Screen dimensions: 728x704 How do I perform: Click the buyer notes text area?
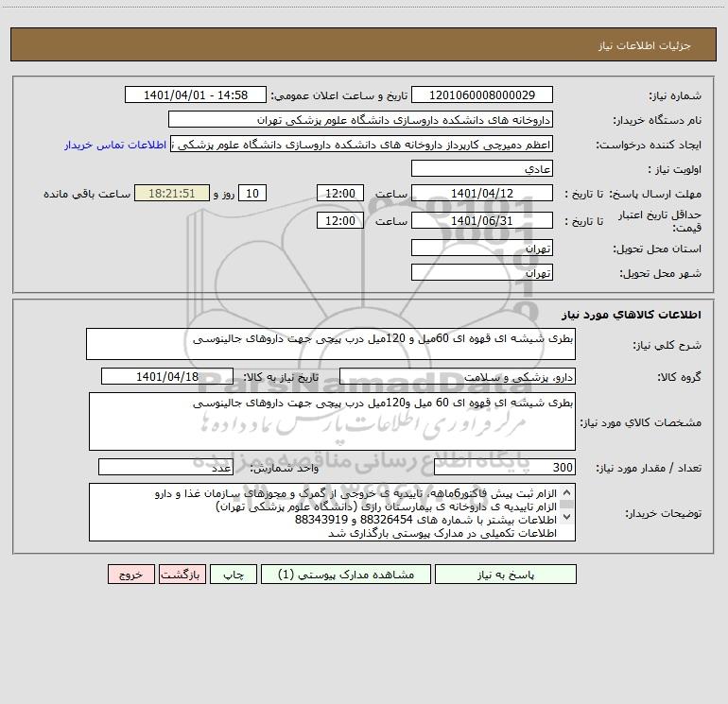tap(332, 512)
